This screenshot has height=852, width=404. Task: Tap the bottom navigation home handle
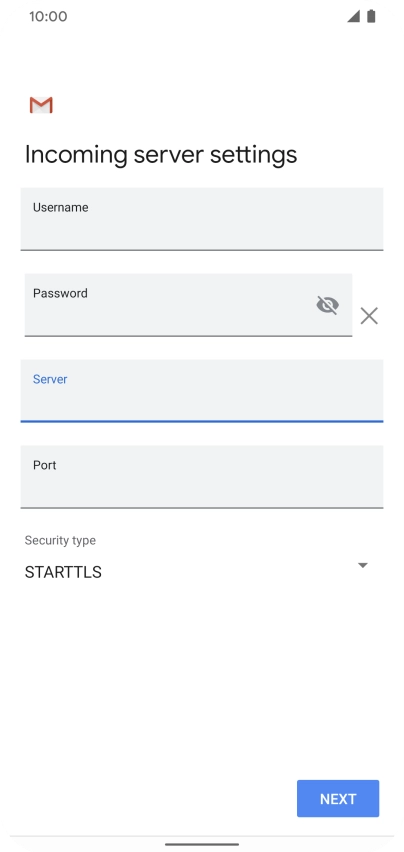(x=202, y=844)
